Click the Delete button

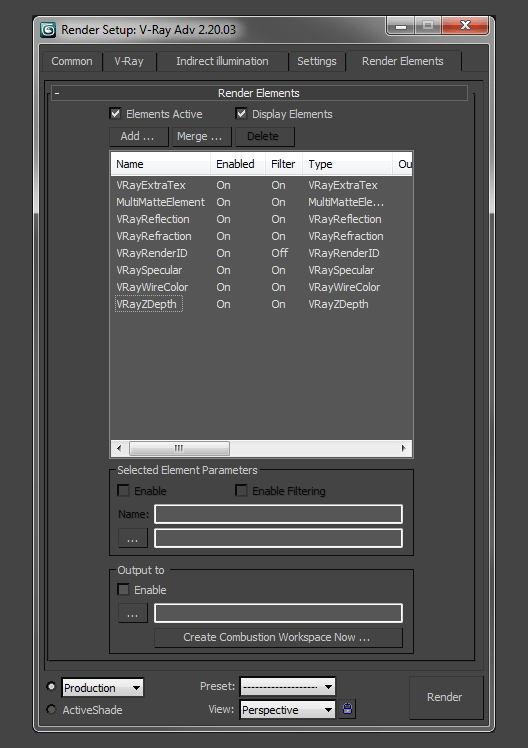(264, 136)
